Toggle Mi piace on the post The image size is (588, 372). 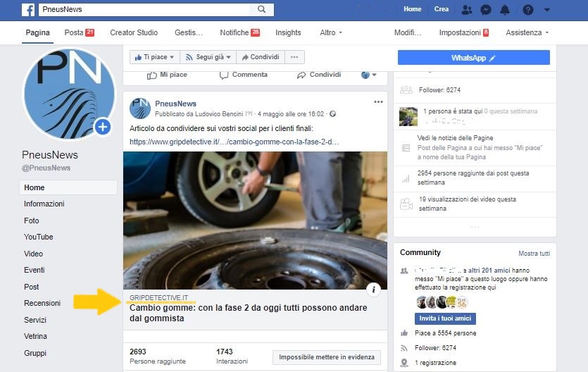point(167,75)
